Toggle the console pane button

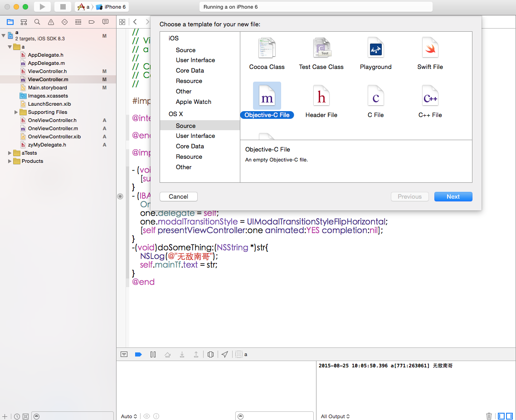[509, 416]
